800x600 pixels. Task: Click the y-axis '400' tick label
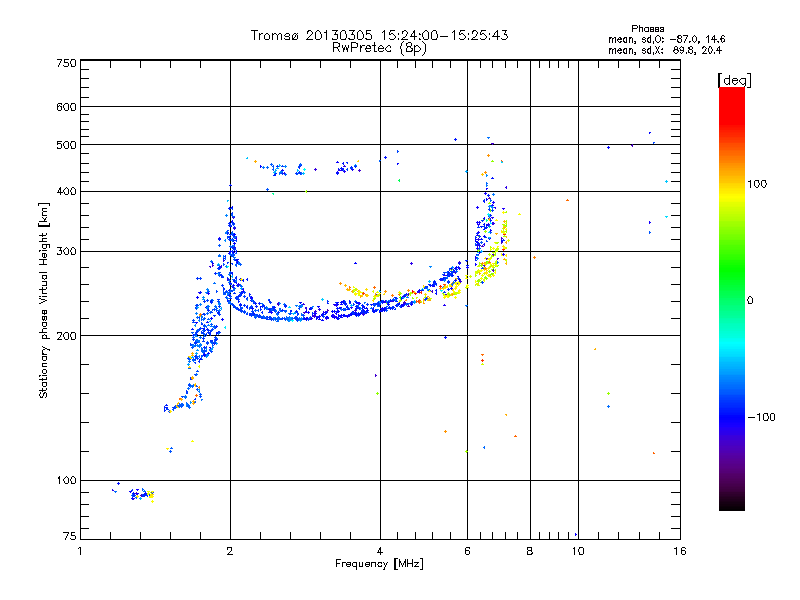point(66,192)
